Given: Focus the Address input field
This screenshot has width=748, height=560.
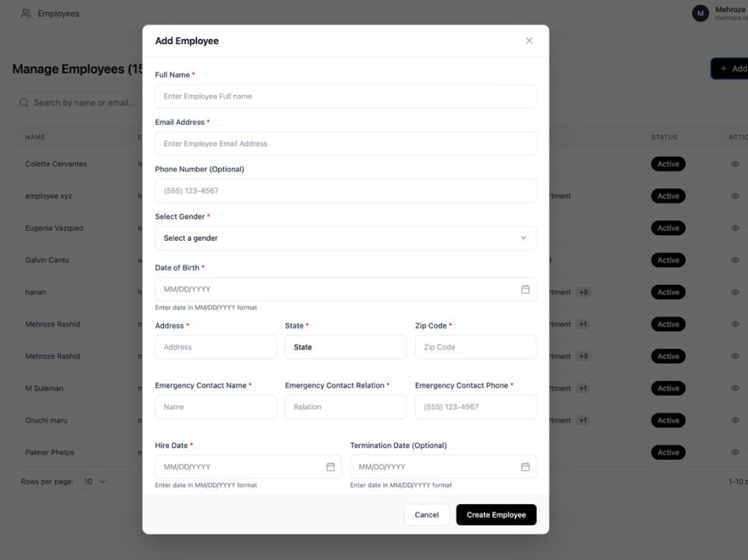Looking at the screenshot, I should [215, 347].
